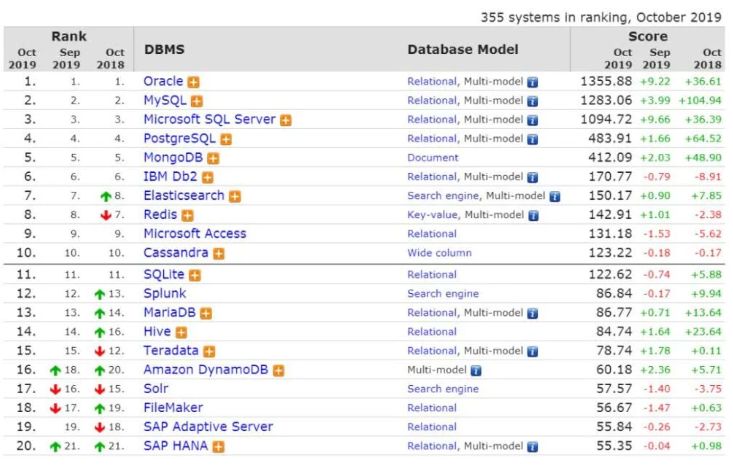Open the Microsoft Access link
Screen dimensions: 733x466
point(194,234)
